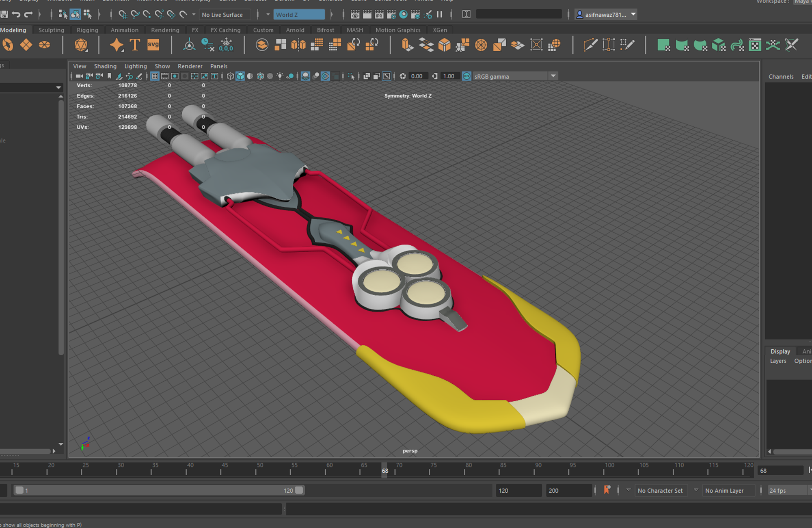812x528 pixels.
Task: Click the Mirror geometry shelf icon
Action: pyautogui.click(x=298, y=45)
